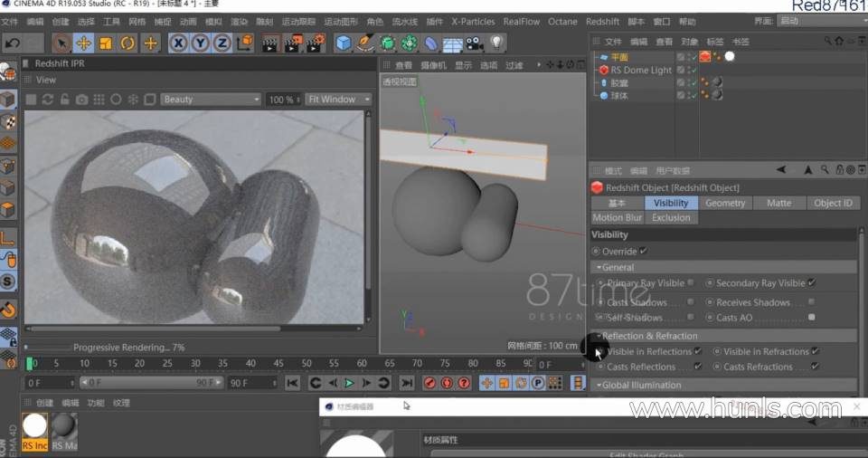Open the Fit Window dropdown
The image size is (868, 458).
pyautogui.click(x=338, y=100)
